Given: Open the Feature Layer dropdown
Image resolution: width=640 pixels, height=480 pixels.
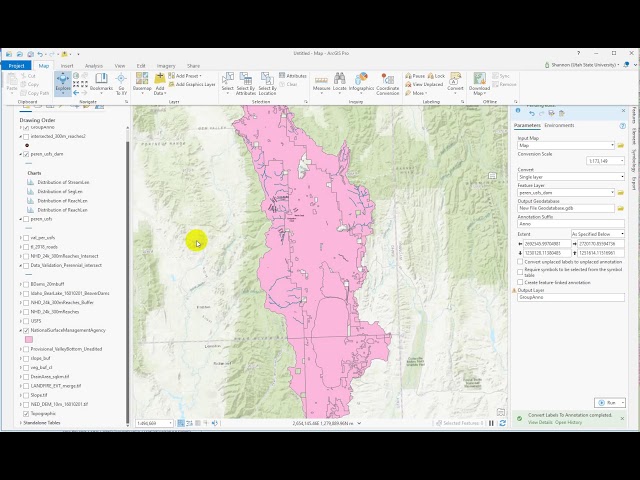Looking at the screenshot, I should click(612, 192).
